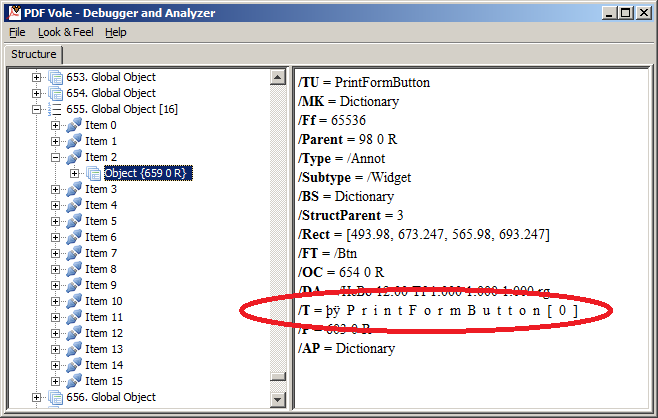Click the pin icon beside Item 10
Image resolution: width=658 pixels, height=418 pixels.
pos(74,301)
